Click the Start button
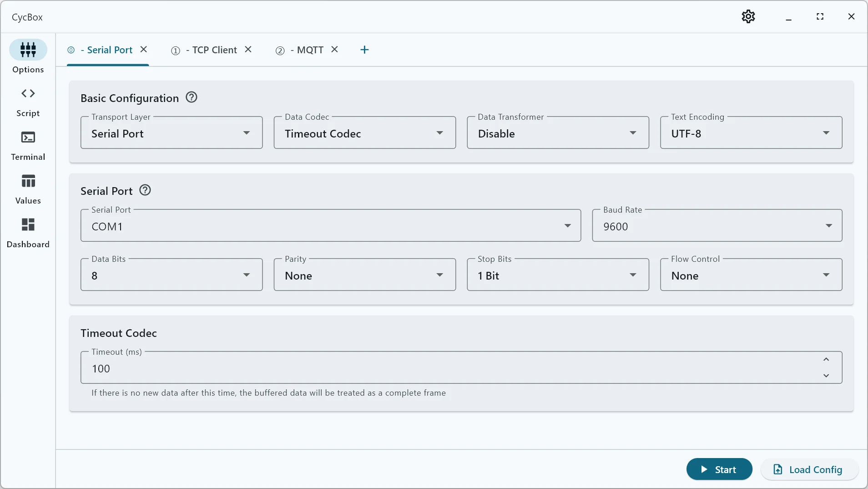The height and width of the screenshot is (489, 868). click(x=719, y=469)
